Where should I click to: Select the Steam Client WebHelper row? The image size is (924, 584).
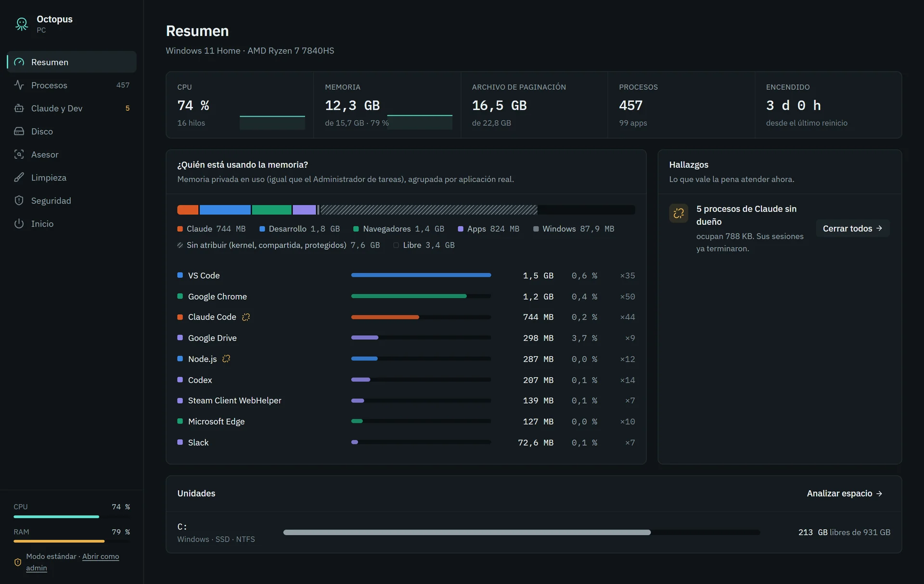pos(406,401)
